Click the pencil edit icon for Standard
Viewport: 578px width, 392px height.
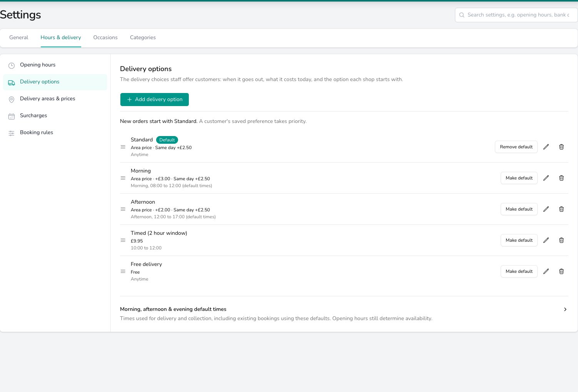pos(546,147)
